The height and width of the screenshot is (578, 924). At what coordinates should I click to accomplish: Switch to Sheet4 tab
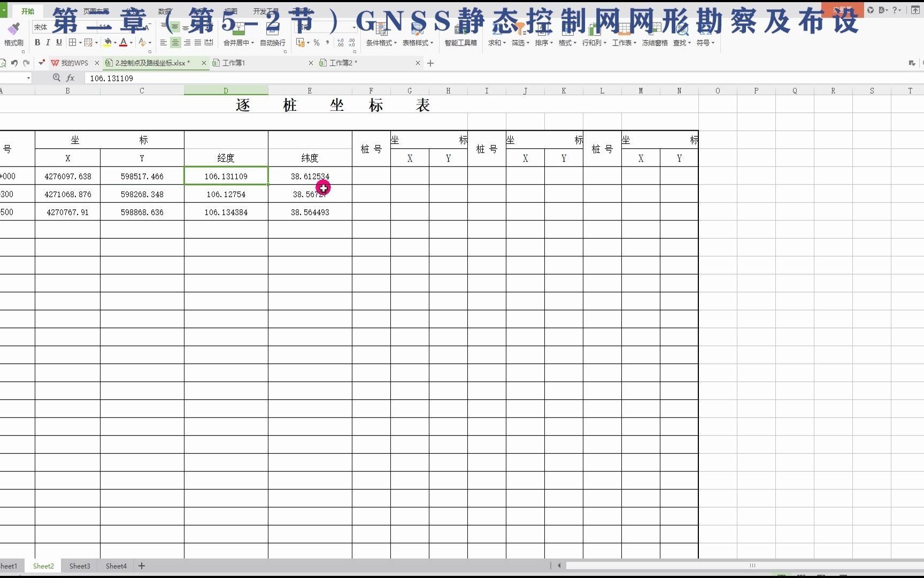pos(116,566)
